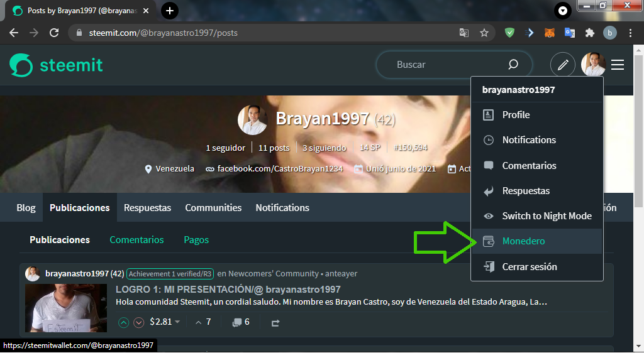Select Respuestas in the user dropdown menu
The width and height of the screenshot is (644, 353).
click(537, 191)
